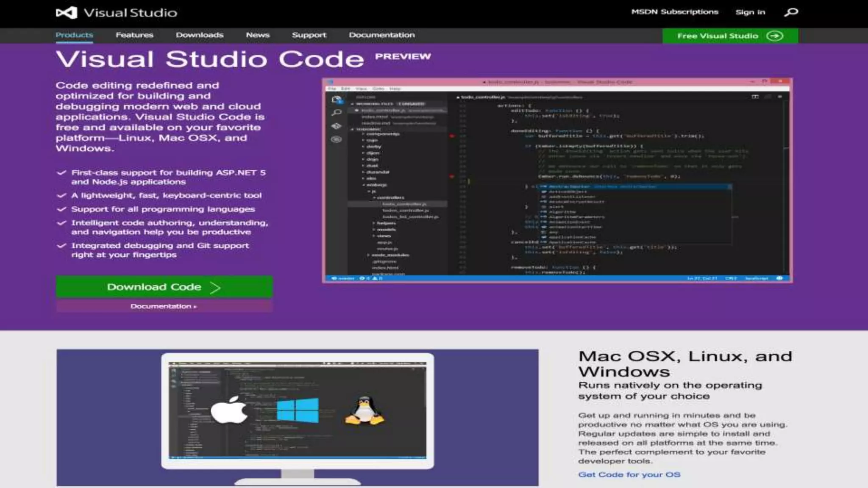Image resolution: width=868 pixels, height=488 pixels.
Task: Click the Sign in link
Action: pos(750,12)
